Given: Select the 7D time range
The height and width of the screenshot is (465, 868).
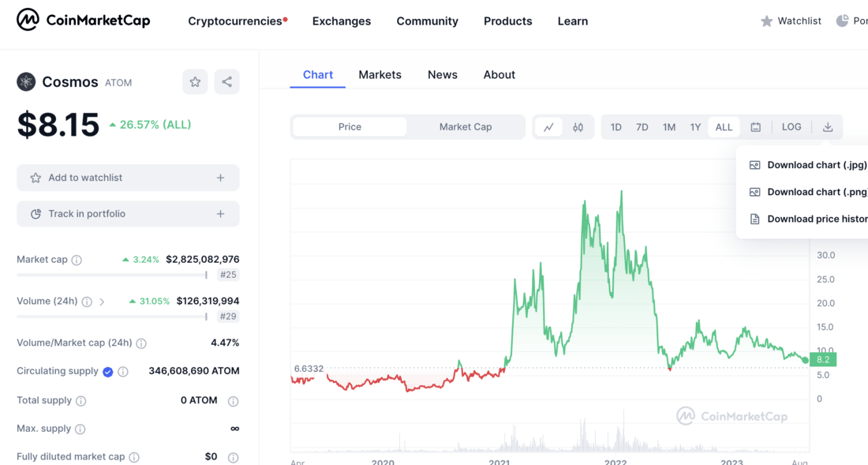Looking at the screenshot, I should (642, 127).
